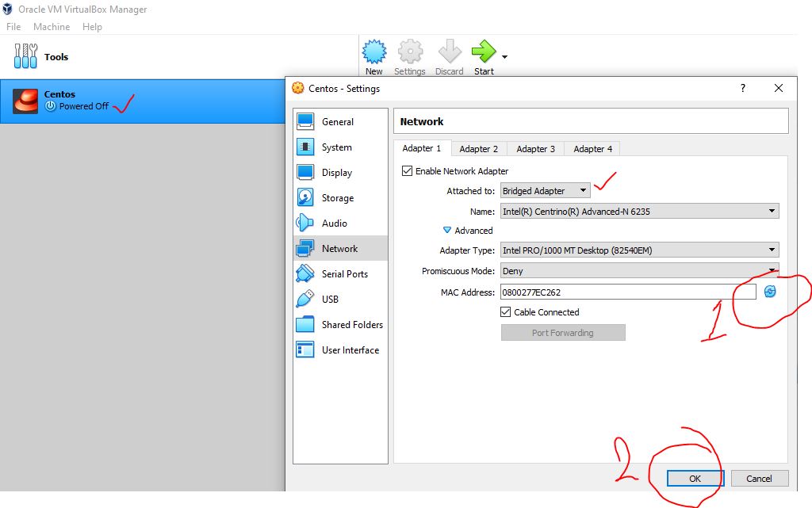Select the Tools icon in the left pane
The height and width of the screenshot is (508, 812).
pos(25,55)
